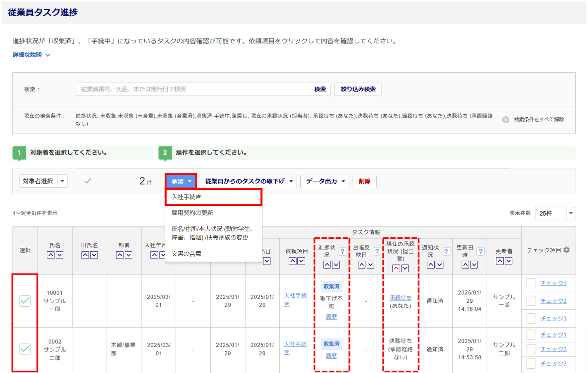Sort 氏名 column descending

(x=59, y=255)
